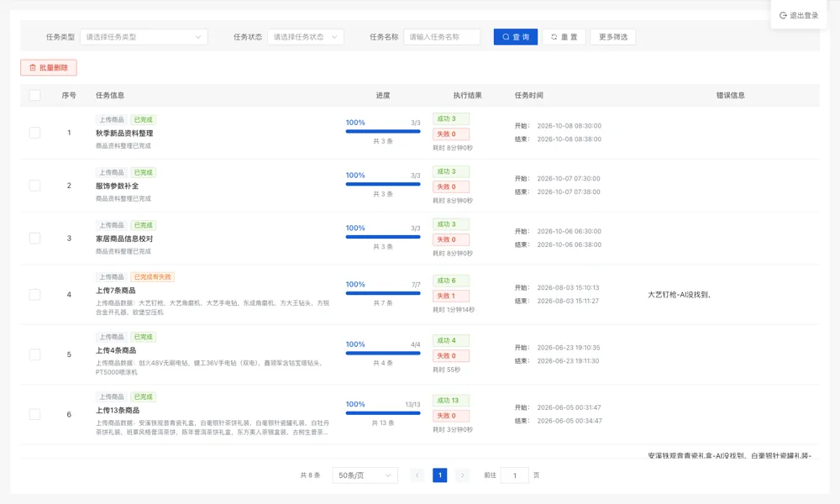
Task: Click the 任务时间 column header
Action: pos(528,95)
